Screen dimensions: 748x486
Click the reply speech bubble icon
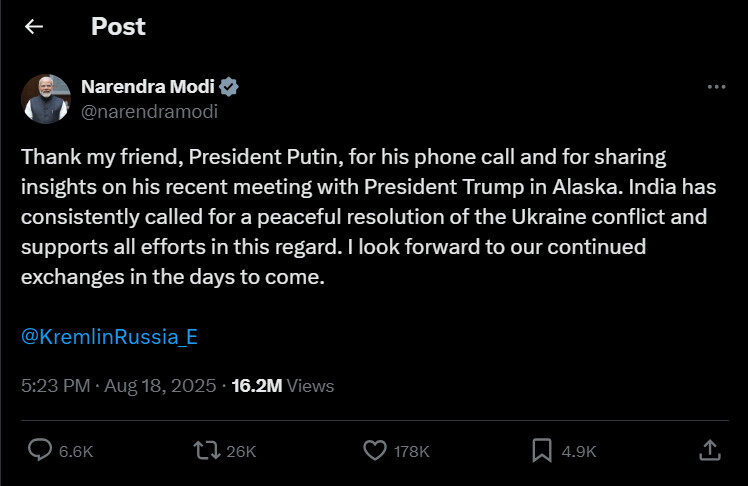(40, 451)
